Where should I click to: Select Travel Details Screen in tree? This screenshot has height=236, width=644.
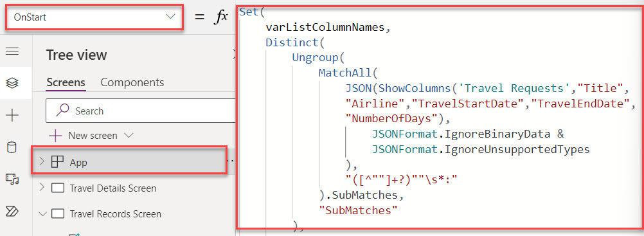pos(113,188)
